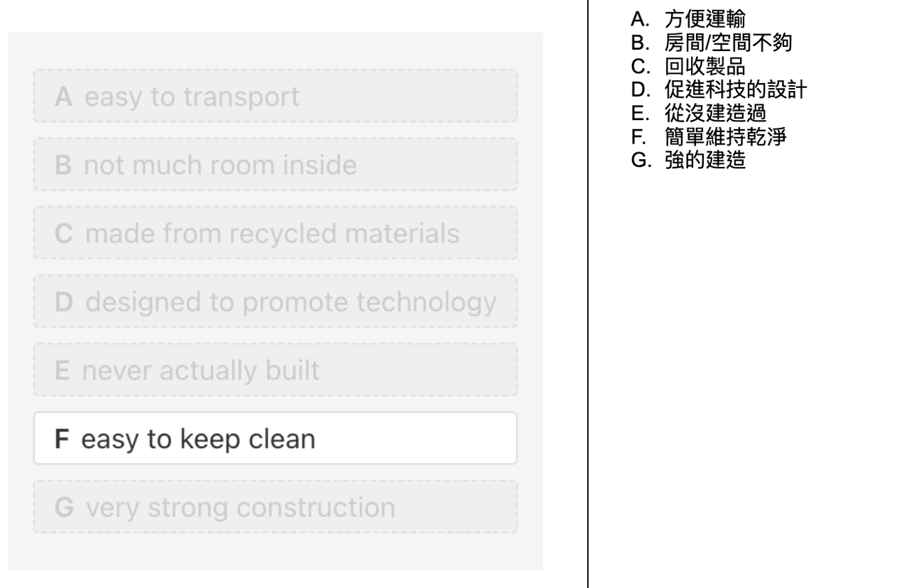Click the letter C label before made from
Viewport: 909px width, 588px height.
(x=63, y=233)
